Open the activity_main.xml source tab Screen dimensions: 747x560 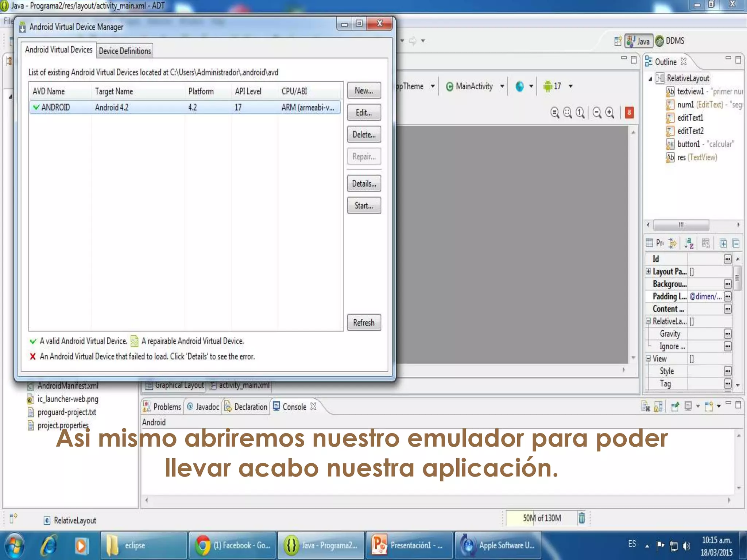click(240, 385)
